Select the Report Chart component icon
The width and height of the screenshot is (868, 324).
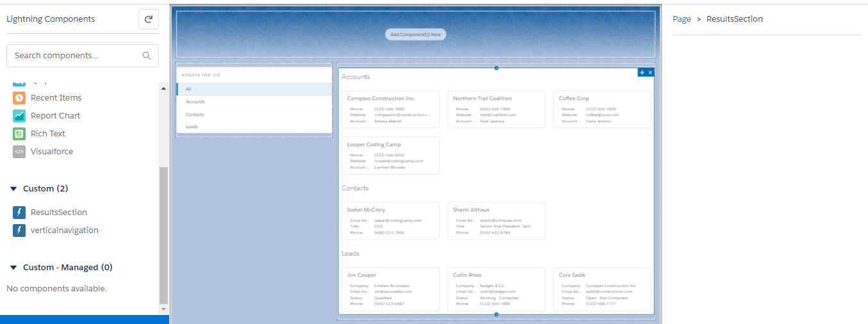[19, 116]
